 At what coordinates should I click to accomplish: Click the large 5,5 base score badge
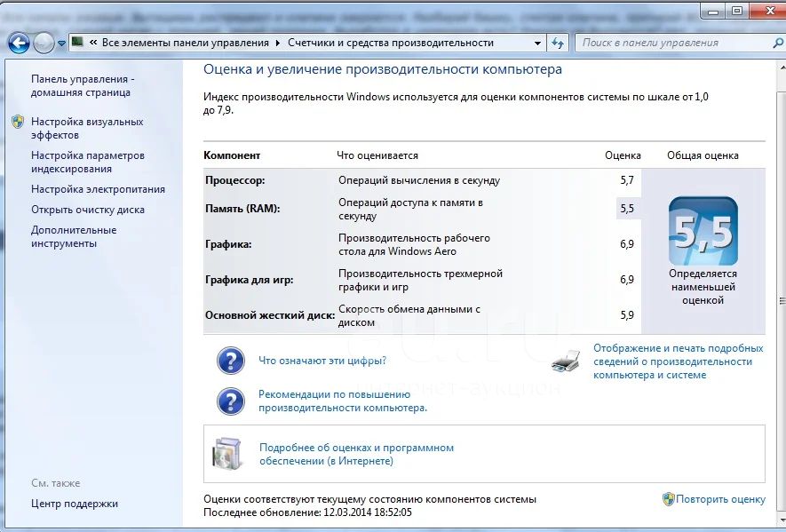(x=703, y=231)
